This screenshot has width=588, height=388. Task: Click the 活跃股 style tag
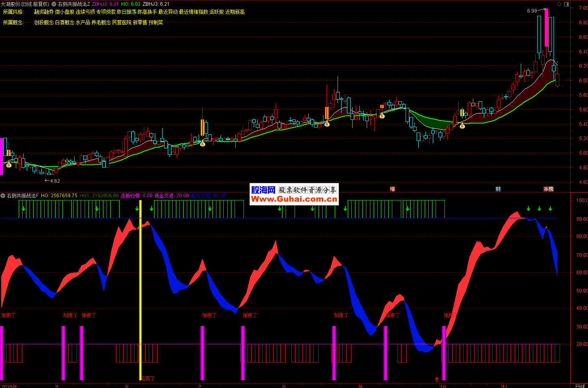216,12
